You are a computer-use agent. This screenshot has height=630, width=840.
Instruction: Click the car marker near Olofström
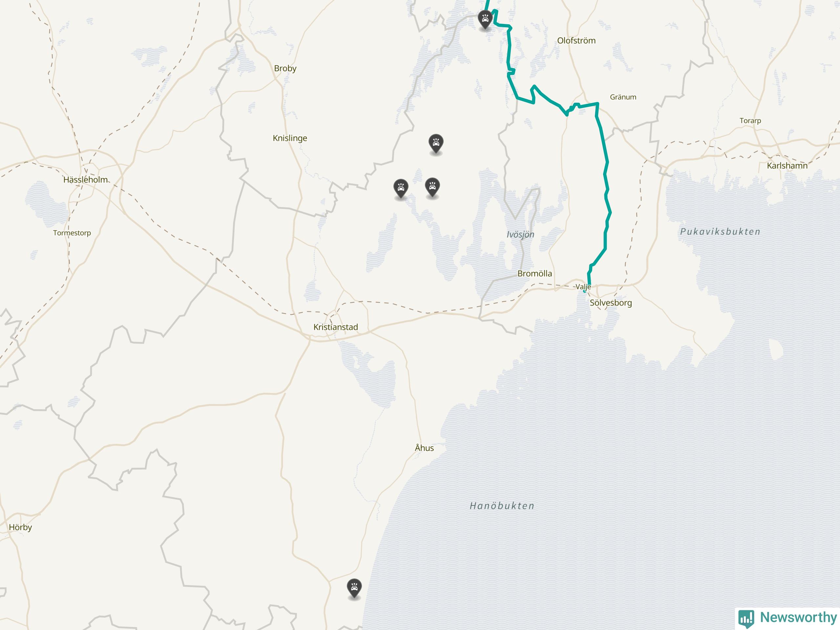485,19
